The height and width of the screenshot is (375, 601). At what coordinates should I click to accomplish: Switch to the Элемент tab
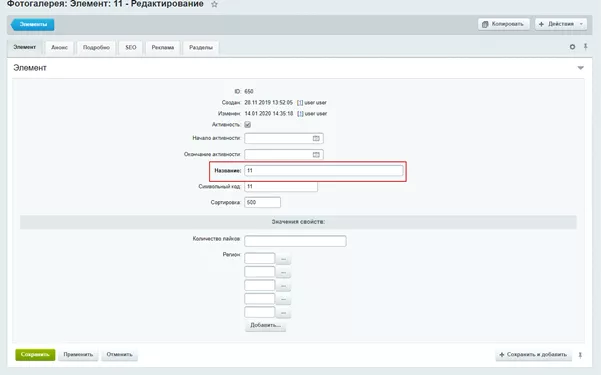coord(25,47)
